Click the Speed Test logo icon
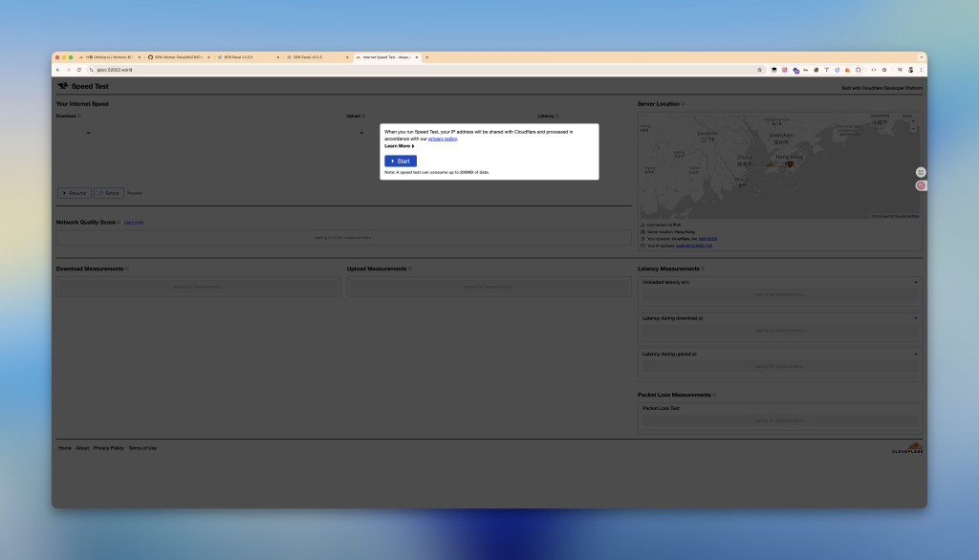 pos(63,86)
